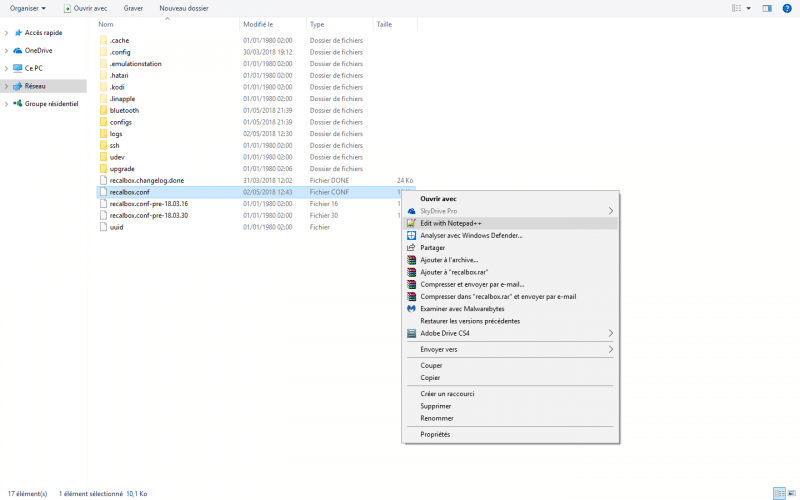Click the Partager share icon
Image resolution: width=800 pixels, height=500 pixels.
tap(411, 248)
